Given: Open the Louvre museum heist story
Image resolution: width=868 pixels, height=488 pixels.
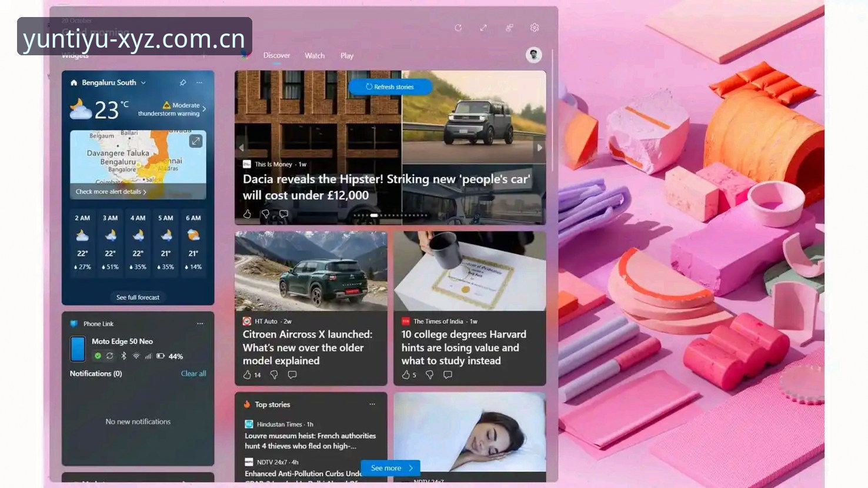Looking at the screenshot, I should click(x=310, y=441).
